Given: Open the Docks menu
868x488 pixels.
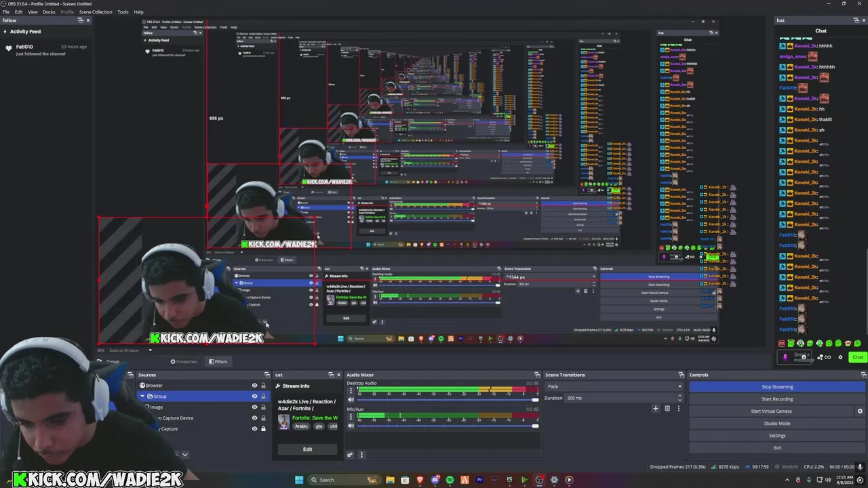Looking at the screenshot, I should coord(49,12).
